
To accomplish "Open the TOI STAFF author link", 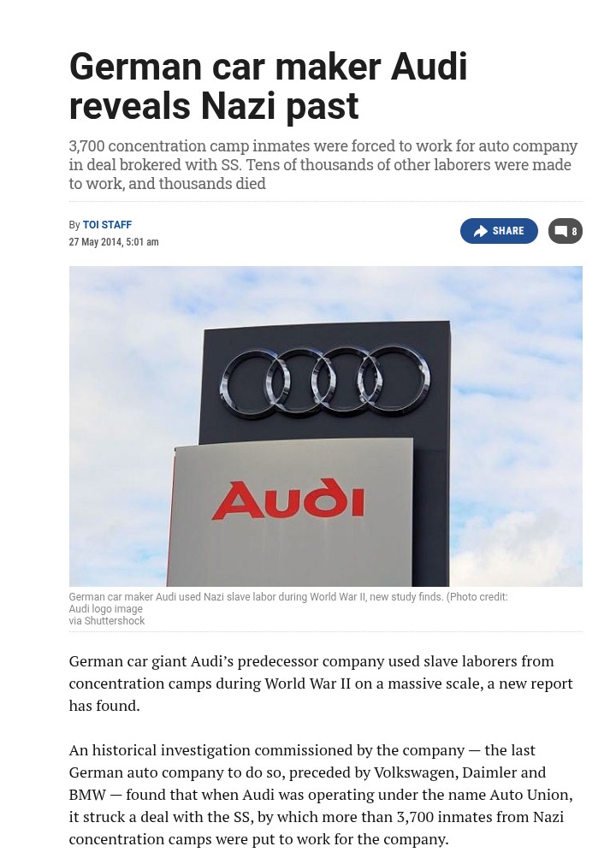I will 107,225.
